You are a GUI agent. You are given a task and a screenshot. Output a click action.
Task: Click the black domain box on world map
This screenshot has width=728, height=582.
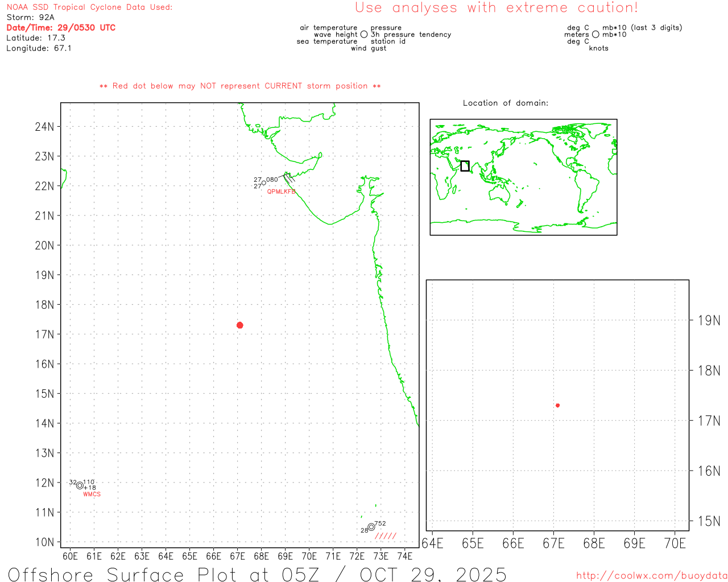[x=465, y=166]
